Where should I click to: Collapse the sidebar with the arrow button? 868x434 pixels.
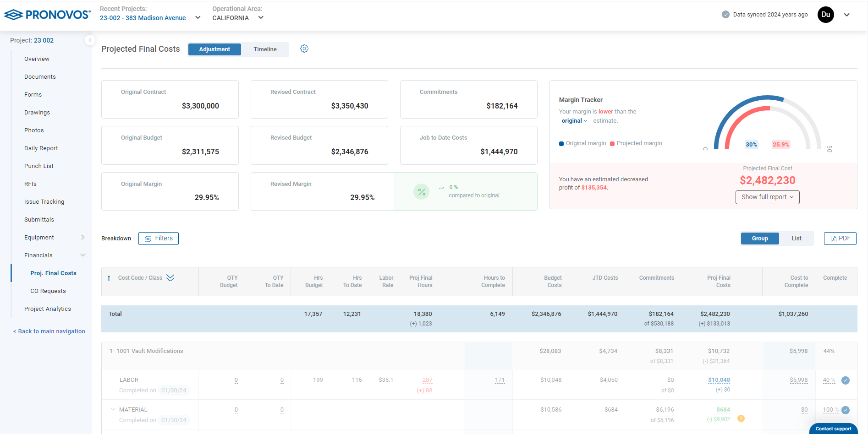pyautogui.click(x=90, y=40)
